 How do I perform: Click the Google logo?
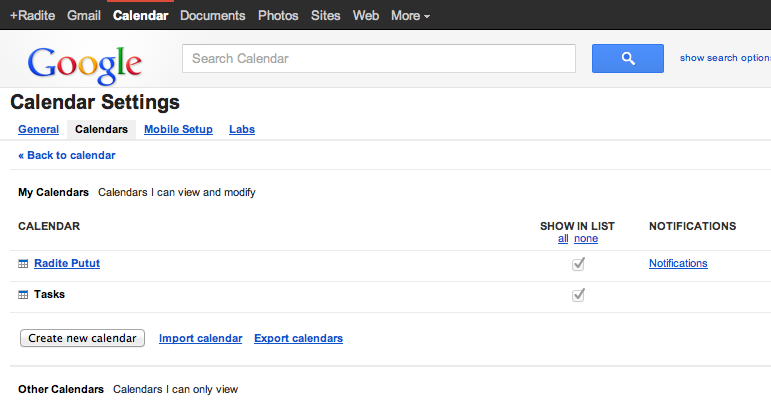(85, 64)
